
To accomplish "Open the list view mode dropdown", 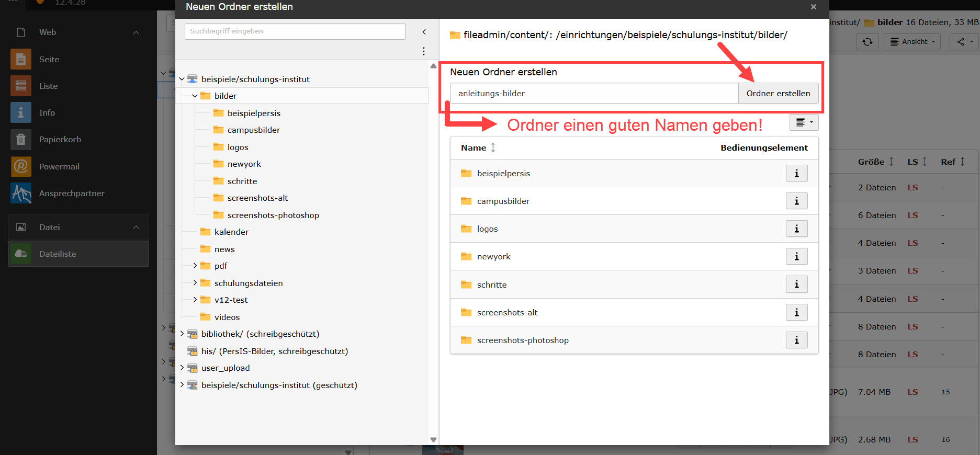I will click(x=804, y=123).
